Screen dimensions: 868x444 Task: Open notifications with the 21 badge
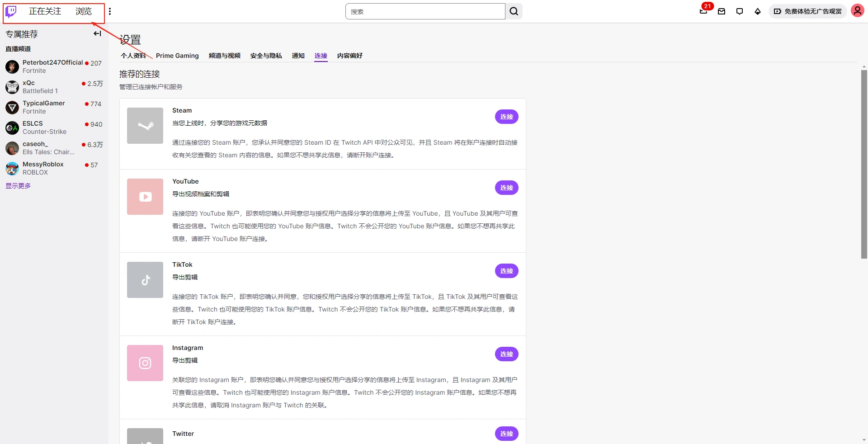pyautogui.click(x=703, y=11)
